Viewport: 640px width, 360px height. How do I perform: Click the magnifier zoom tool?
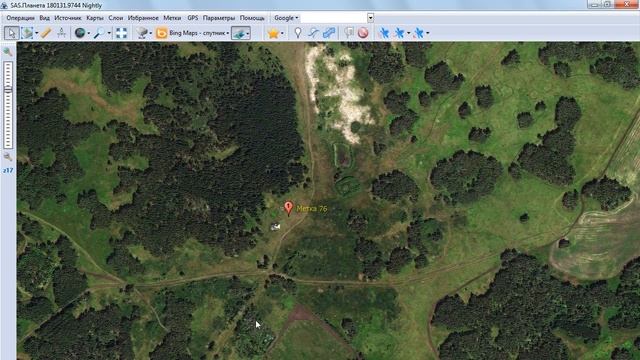click(99, 33)
